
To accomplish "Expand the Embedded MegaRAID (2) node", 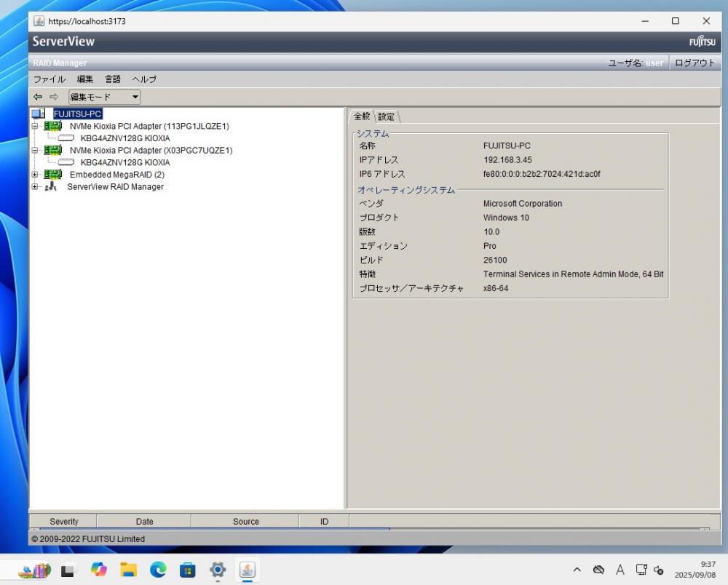I will (x=35, y=175).
